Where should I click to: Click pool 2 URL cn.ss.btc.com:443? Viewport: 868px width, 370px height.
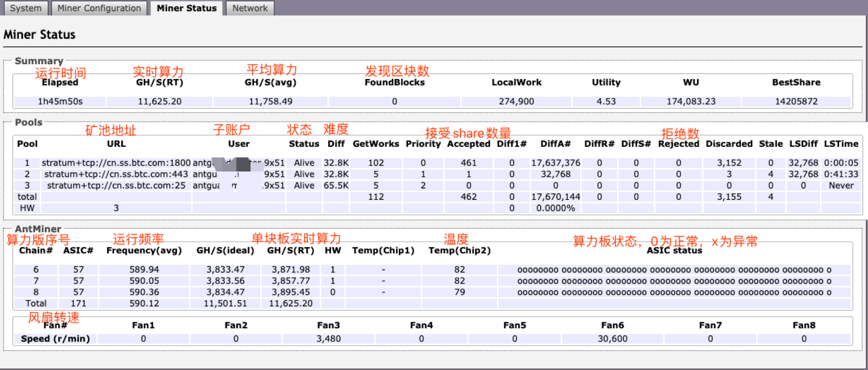[116, 174]
